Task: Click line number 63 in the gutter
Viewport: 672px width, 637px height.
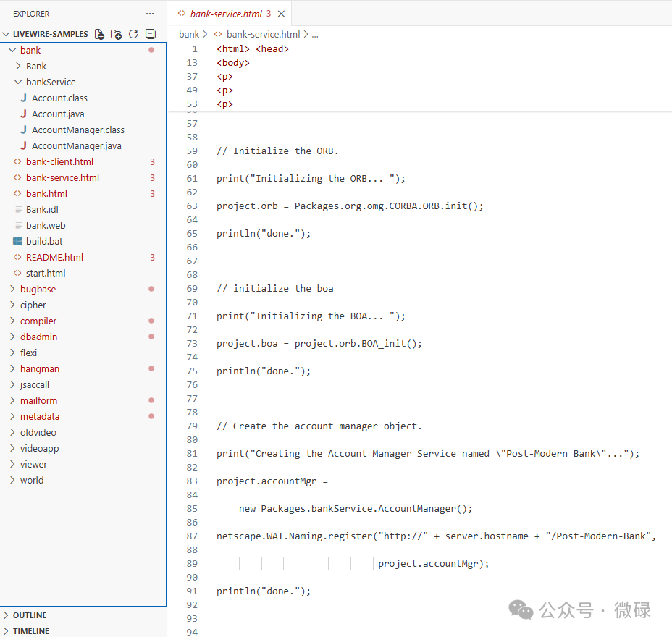Action: tap(192, 206)
